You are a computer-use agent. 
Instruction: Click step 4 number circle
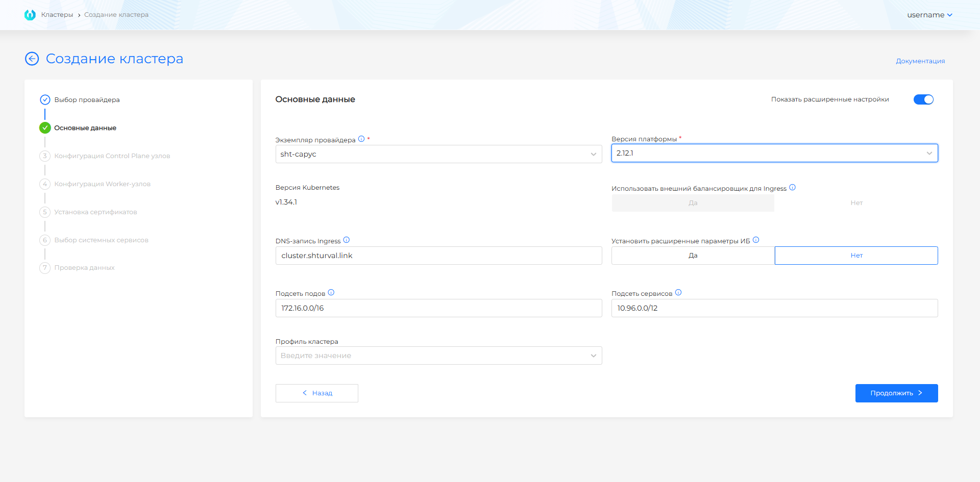click(x=45, y=184)
